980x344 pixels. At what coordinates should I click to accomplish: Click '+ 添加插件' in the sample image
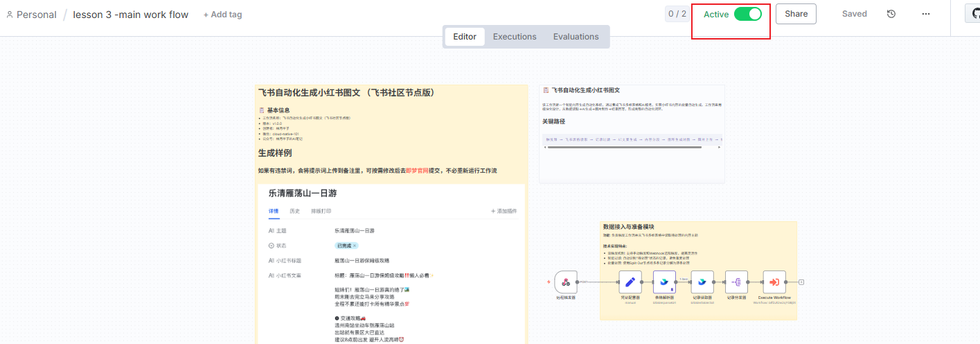(x=504, y=211)
